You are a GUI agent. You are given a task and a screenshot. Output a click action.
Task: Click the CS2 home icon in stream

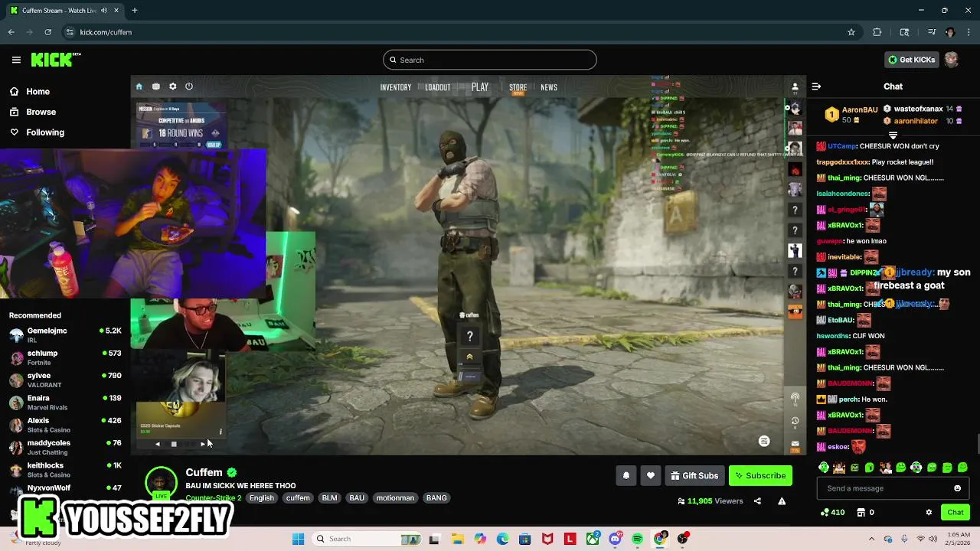coord(139,86)
